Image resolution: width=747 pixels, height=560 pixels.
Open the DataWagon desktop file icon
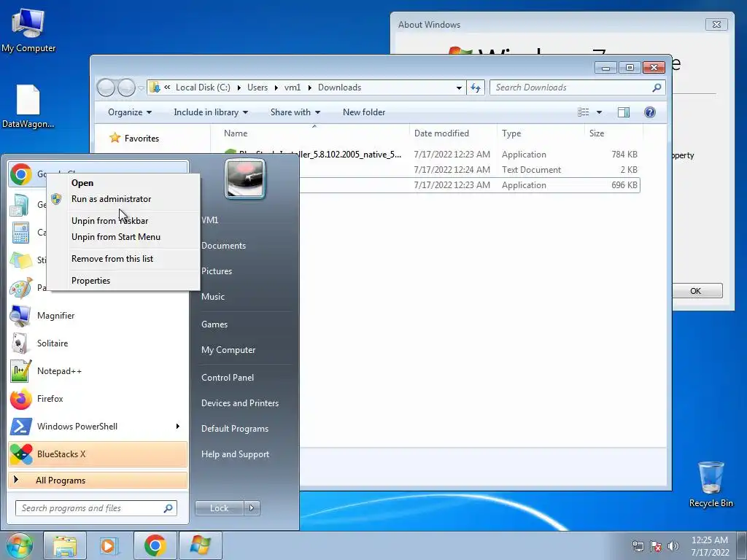28,106
